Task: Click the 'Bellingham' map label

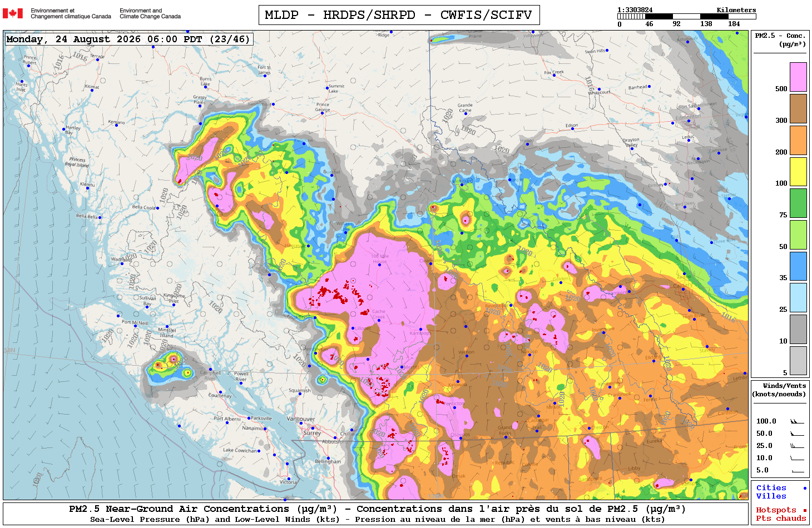Action: click(x=328, y=461)
